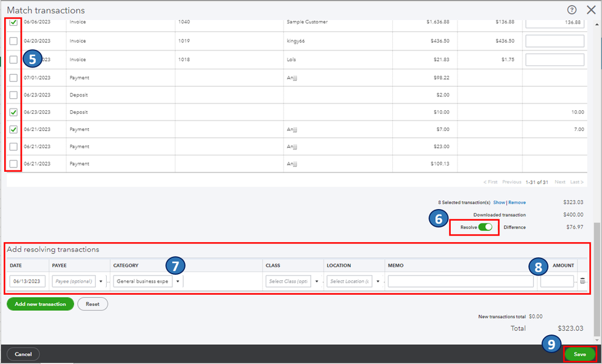Check the Invoice 1019 kingy66 row

13,41
